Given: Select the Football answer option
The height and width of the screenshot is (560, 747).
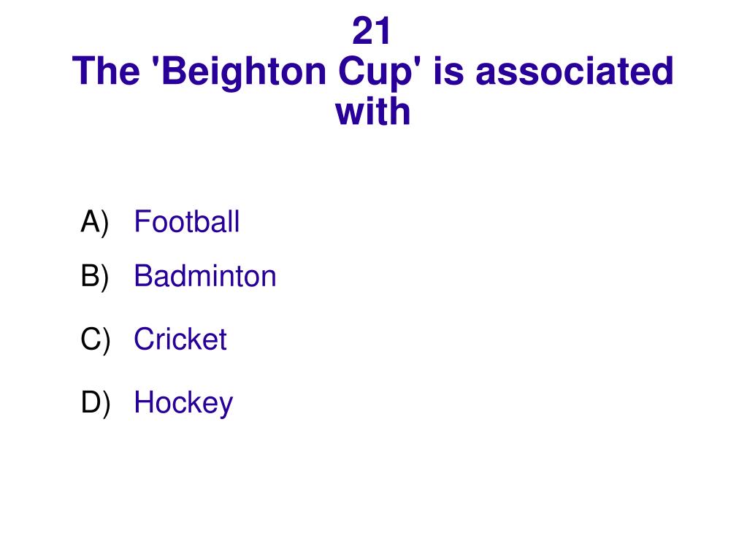Looking at the screenshot, I should (186, 221).
